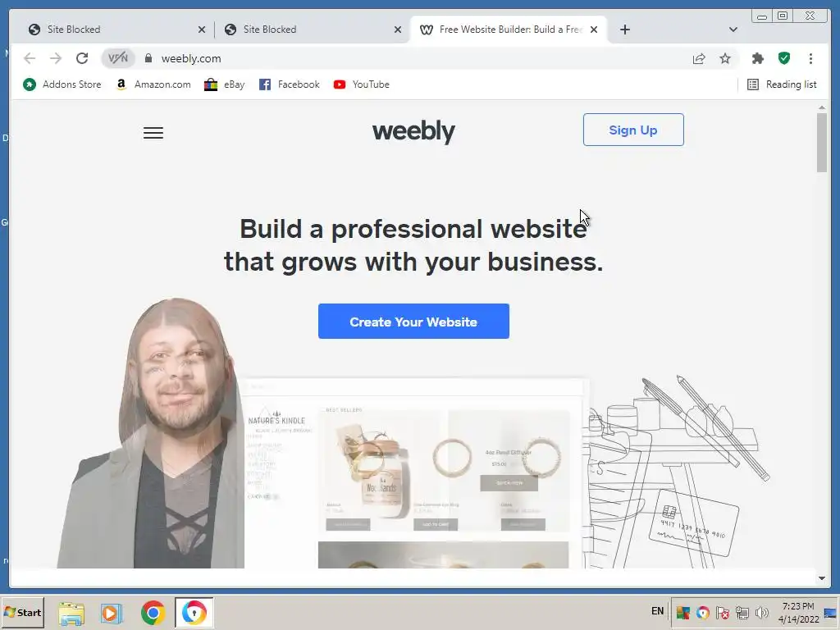Screen dimensions: 840x630
Task: Click the page vertical scrollbar thumb
Action: click(822, 143)
